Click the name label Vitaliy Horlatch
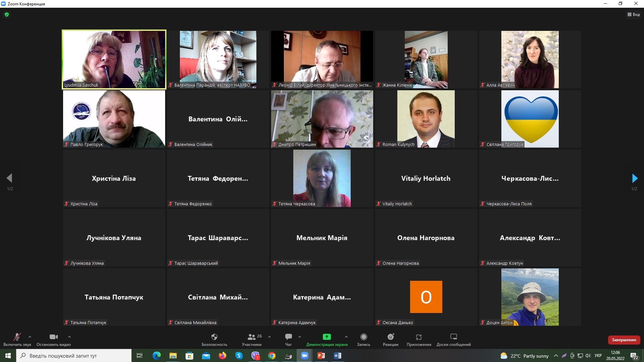The image size is (644, 362). point(397,204)
